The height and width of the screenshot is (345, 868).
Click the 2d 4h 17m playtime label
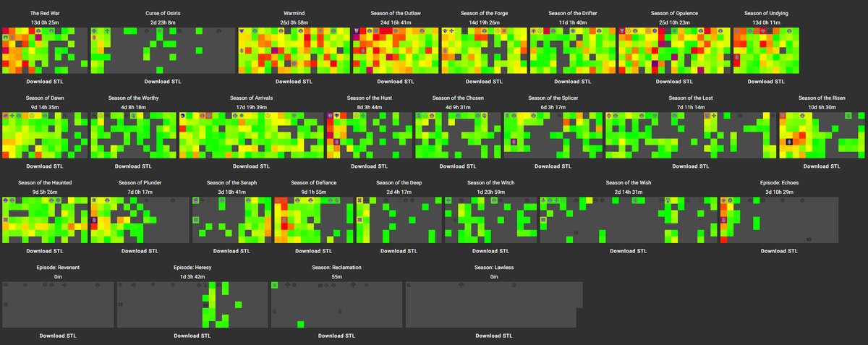tap(399, 192)
